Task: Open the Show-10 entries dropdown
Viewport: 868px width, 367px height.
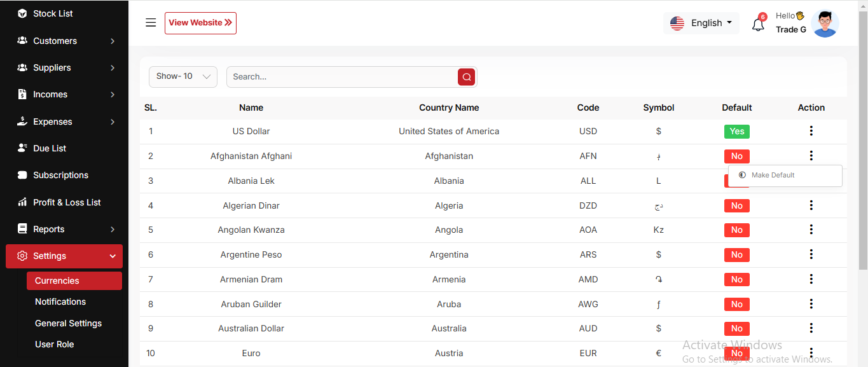Action: coord(183,77)
